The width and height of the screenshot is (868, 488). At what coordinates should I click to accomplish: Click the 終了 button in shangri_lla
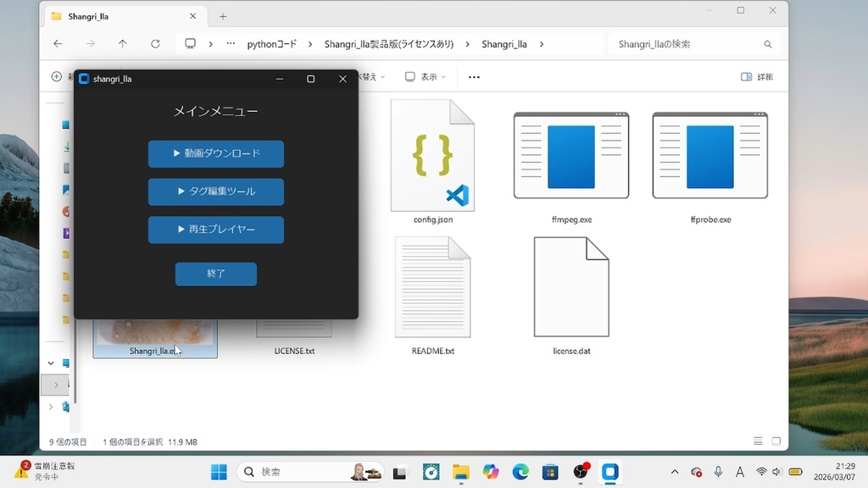pyautogui.click(x=216, y=274)
